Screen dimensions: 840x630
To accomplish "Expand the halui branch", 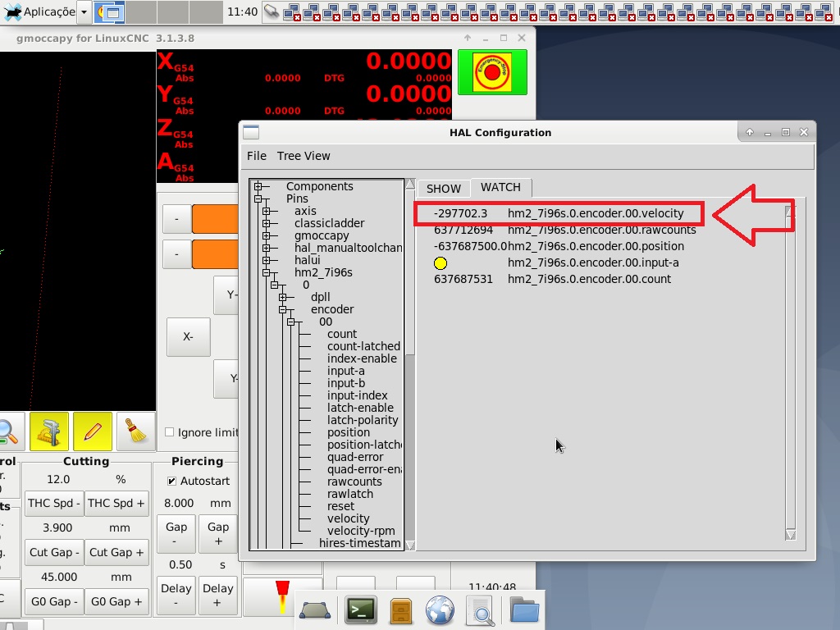I will tap(264, 260).
